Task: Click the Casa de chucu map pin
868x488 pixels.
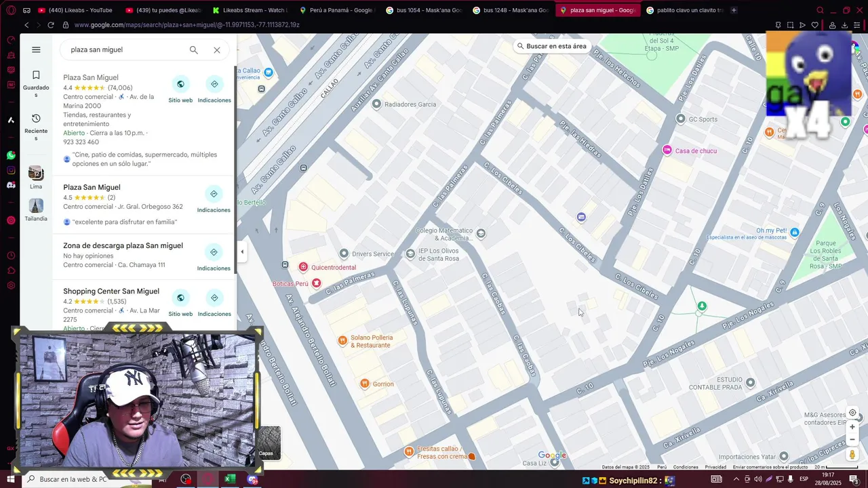Action: click(667, 150)
